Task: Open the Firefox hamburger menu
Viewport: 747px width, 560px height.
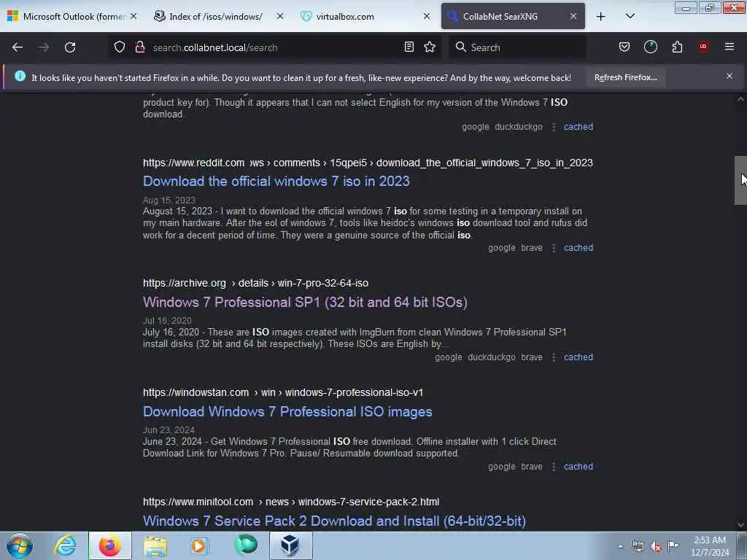Action: click(729, 47)
